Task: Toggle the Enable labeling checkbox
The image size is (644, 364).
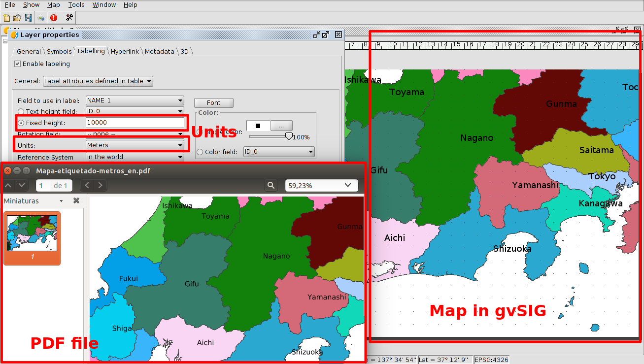Action: [x=18, y=64]
